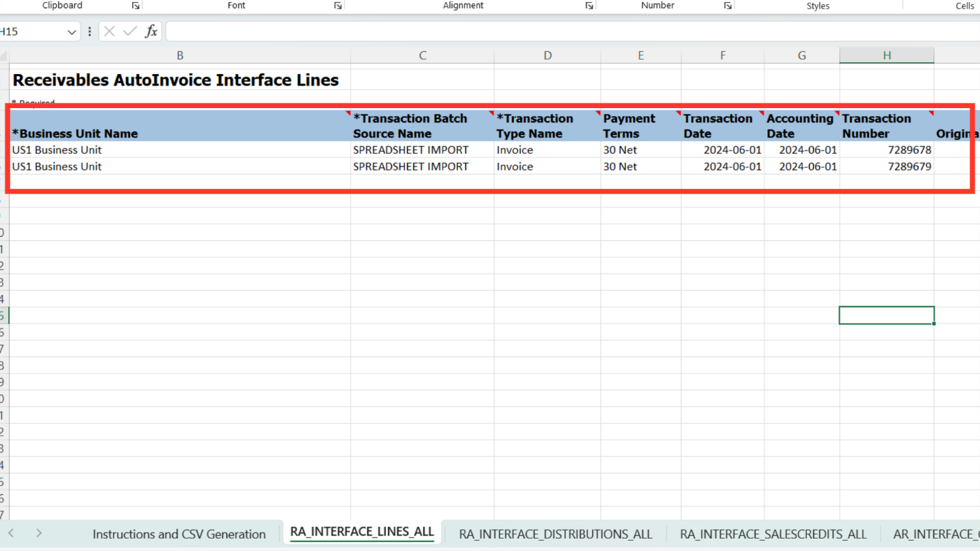Click the Accounting Date header cell
980x551 pixels.
point(802,126)
